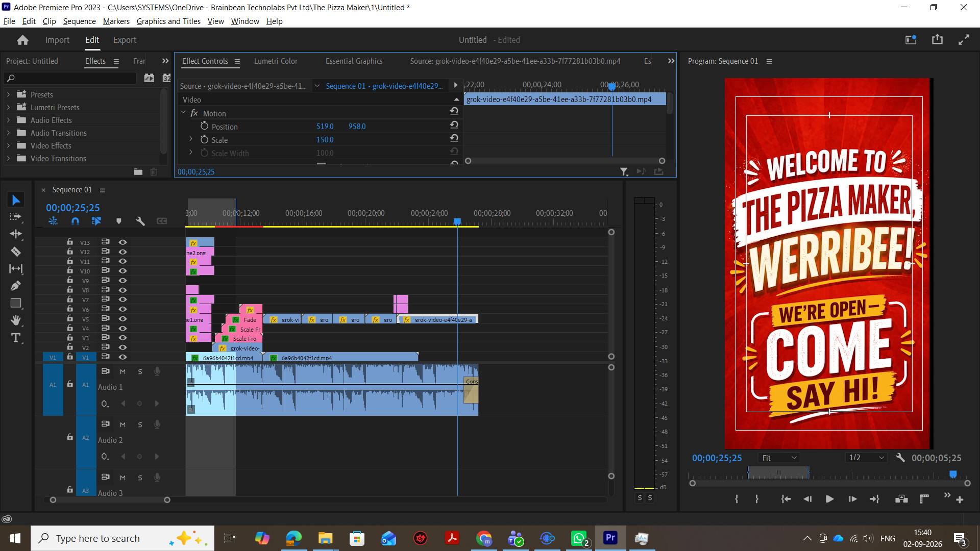
Task: Open the Sequence menu
Action: click(79, 21)
